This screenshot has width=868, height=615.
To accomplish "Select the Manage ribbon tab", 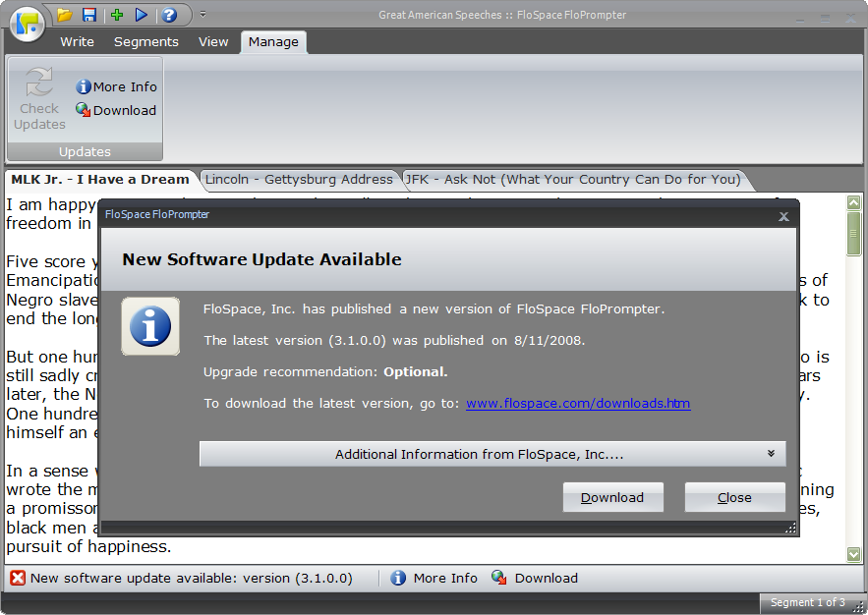I will pyautogui.click(x=273, y=42).
